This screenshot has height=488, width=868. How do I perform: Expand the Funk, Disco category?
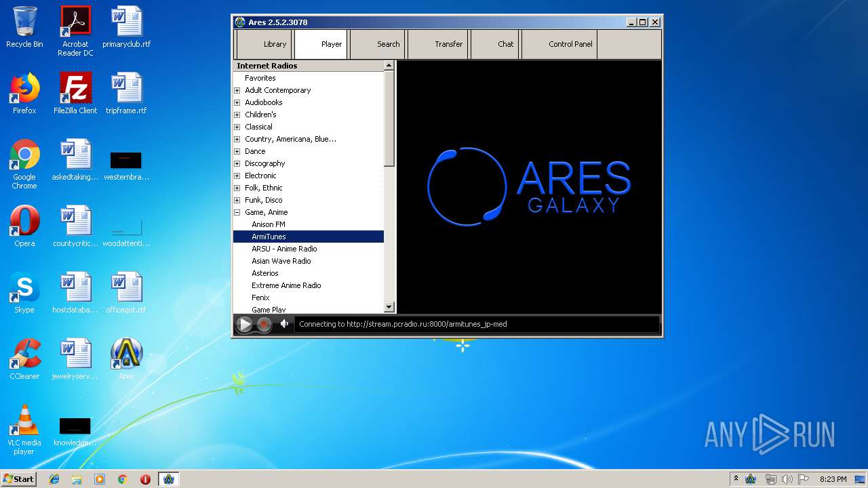(x=237, y=200)
